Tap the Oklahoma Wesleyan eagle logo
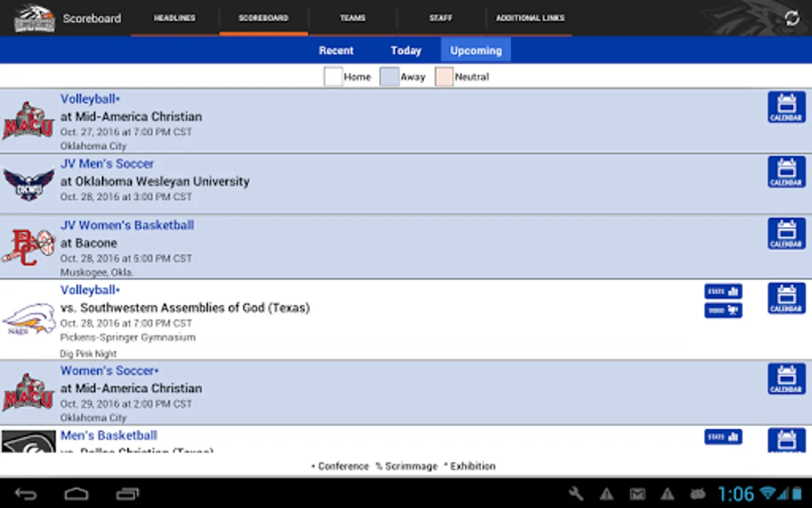Viewport: 812px width, 508px height. point(28,184)
